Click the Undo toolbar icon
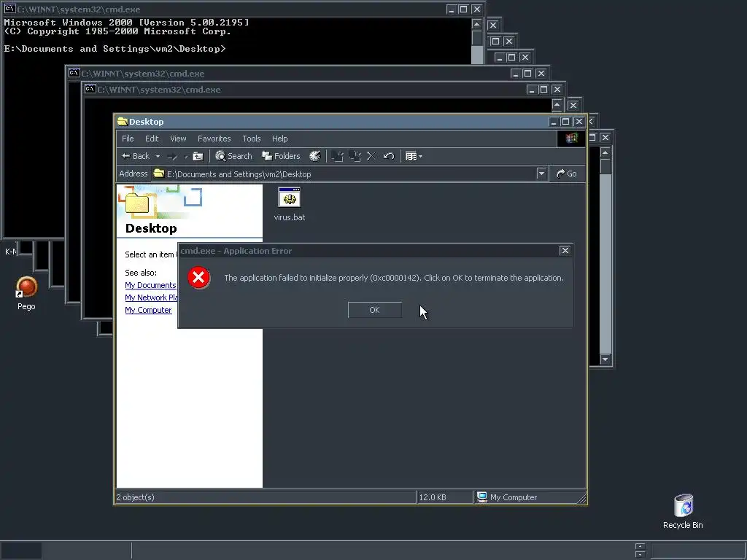The height and width of the screenshot is (560, 747). coord(389,156)
